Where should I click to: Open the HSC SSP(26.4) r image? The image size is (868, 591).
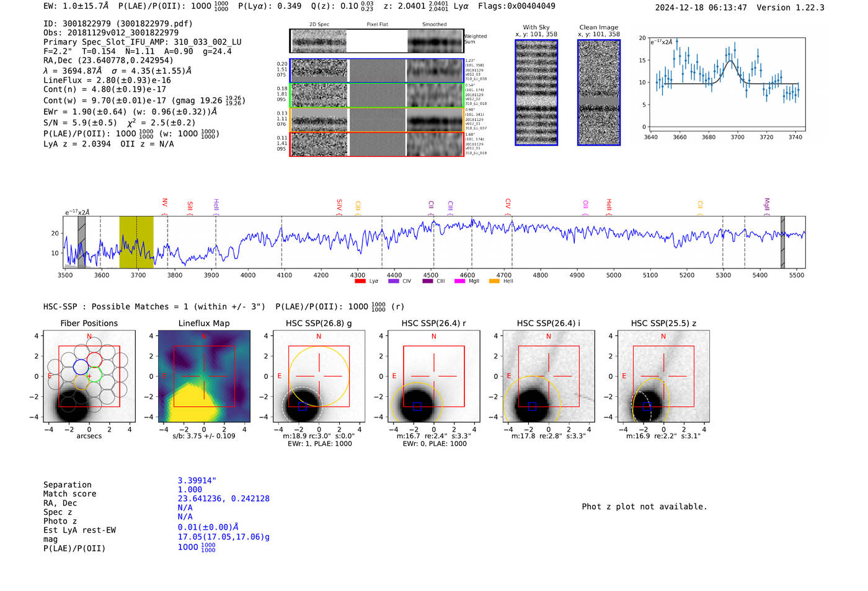click(433, 376)
